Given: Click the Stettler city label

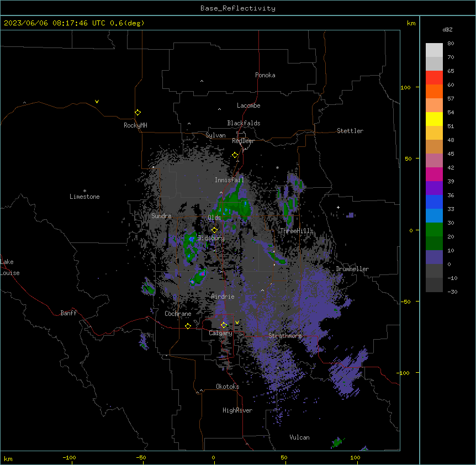Looking at the screenshot, I should pyautogui.click(x=350, y=131).
